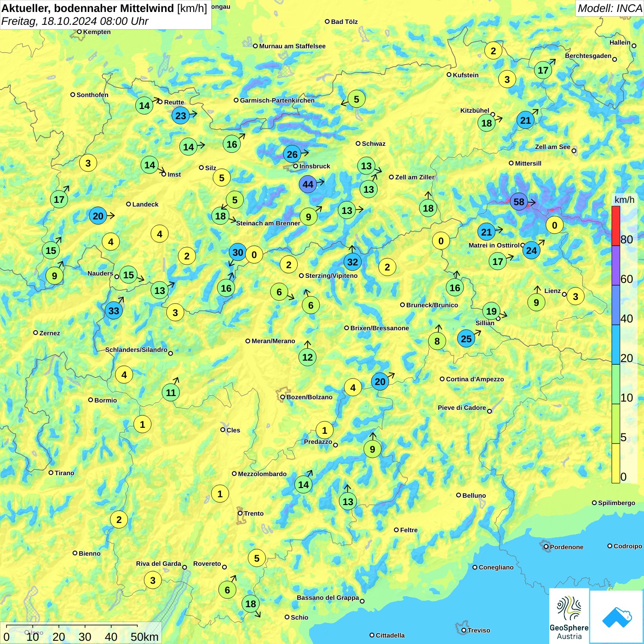644x644 pixels.
Task: Select the Trento city label
Action: [x=254, y=513]
